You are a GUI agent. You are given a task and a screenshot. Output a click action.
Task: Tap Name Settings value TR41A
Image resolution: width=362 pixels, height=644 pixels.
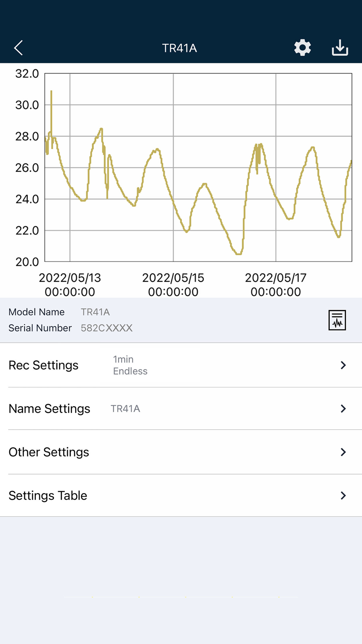[x=125, y=409]
